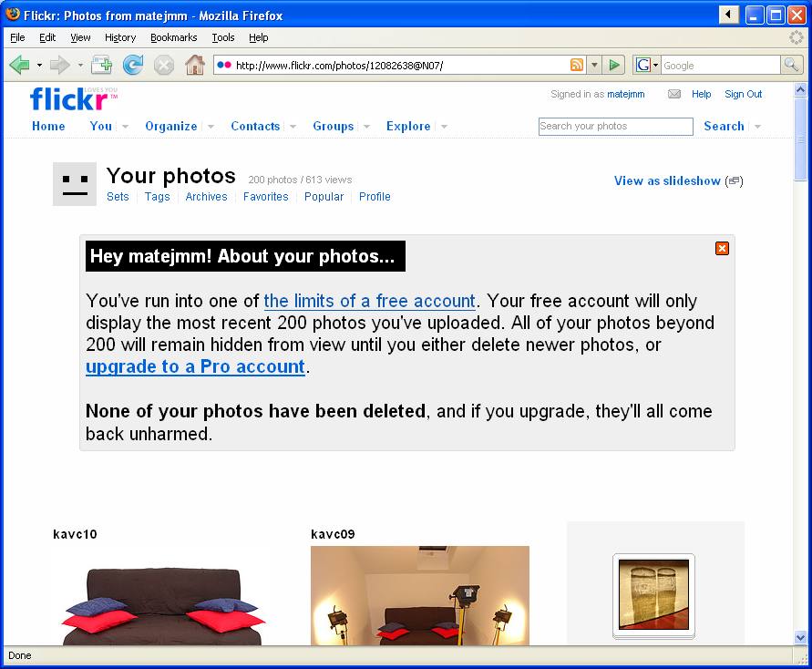812x669 pixels.
Task: Click the Google search box
Action: [x=720, y=66]
